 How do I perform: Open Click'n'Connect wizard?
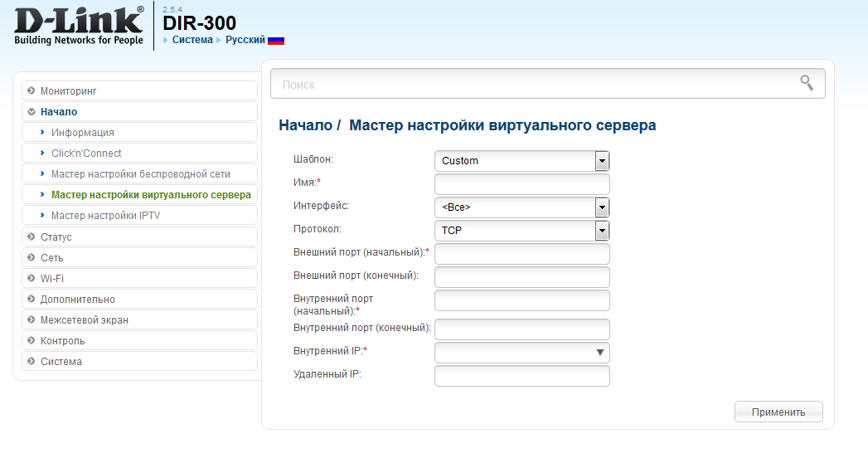(139, 154)
